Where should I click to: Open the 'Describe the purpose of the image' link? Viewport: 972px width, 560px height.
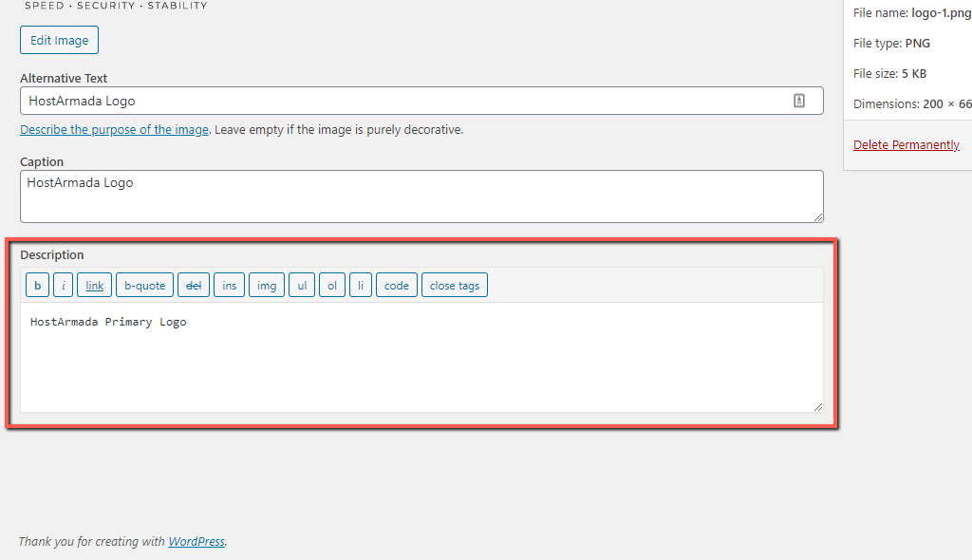coord(114,130)
